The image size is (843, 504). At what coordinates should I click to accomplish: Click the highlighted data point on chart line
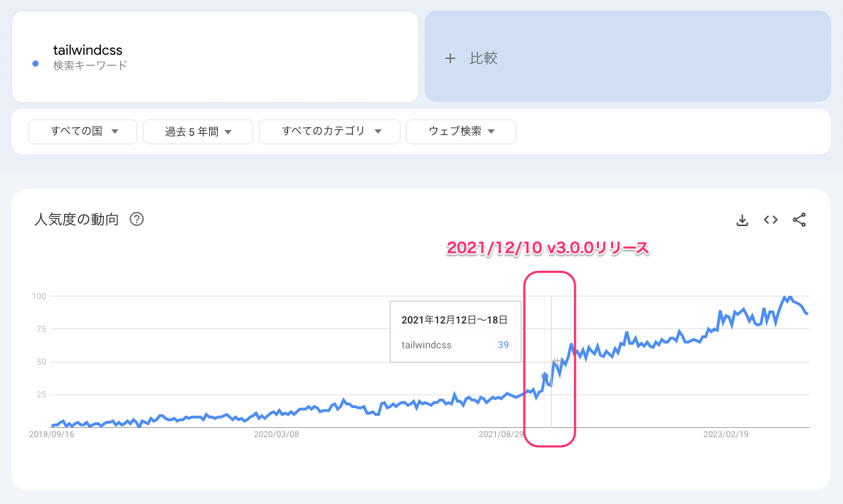pos(545,376)
